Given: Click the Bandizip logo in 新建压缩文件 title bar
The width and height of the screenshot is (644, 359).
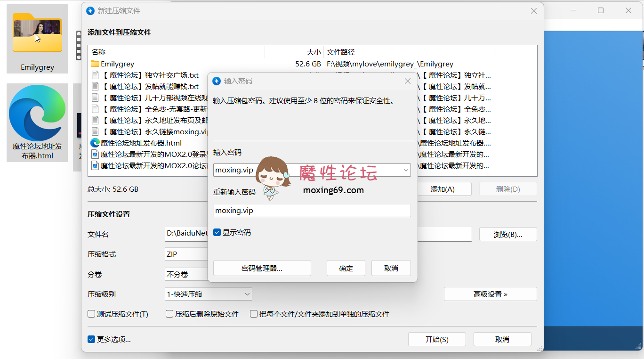Looking at the screenshot, I should click(90, 11).
